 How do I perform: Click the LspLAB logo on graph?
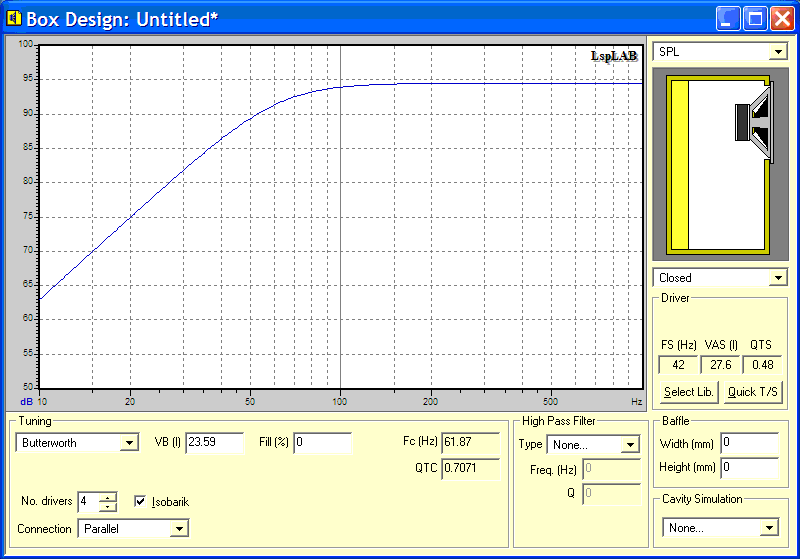614,56
